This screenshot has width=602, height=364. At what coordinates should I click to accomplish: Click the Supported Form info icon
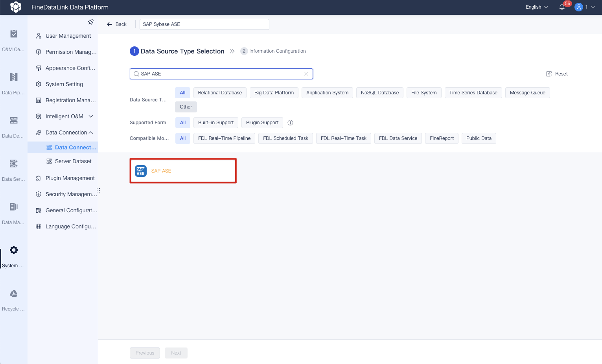click(x=291, y=123)
